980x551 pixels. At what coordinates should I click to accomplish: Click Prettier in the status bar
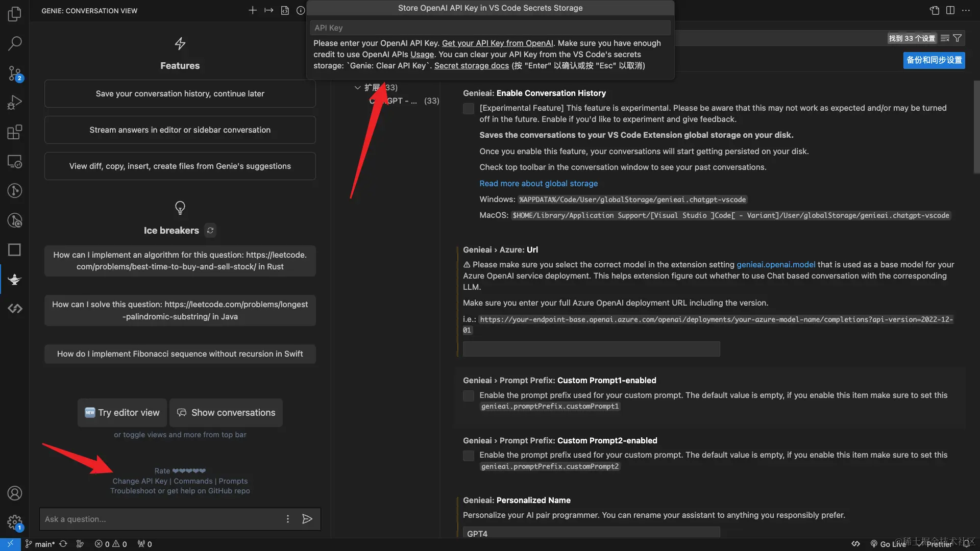[935, 544]
